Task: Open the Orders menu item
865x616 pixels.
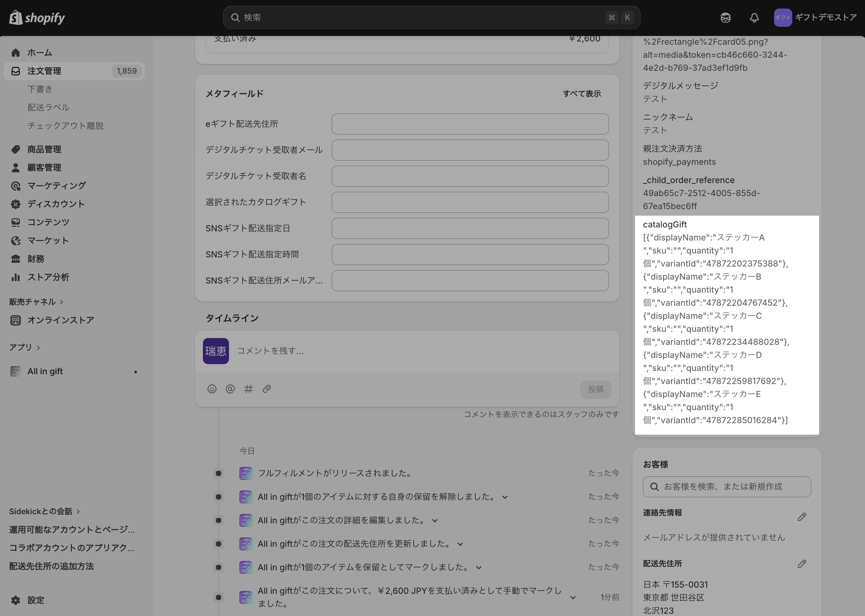Action: [x=44, y=71]
